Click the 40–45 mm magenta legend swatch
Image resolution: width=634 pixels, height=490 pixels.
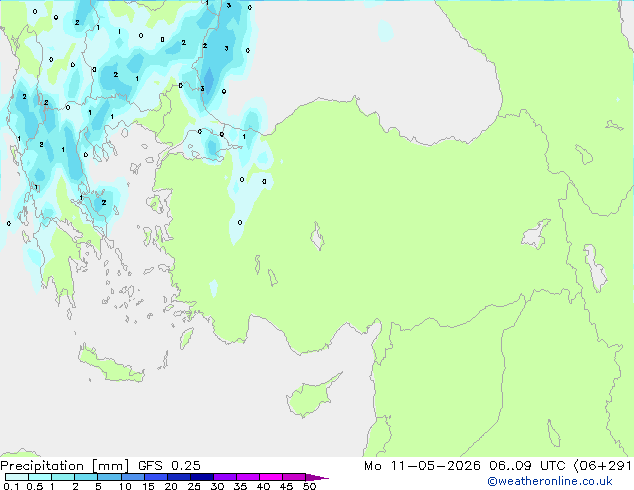coord(271,477)
